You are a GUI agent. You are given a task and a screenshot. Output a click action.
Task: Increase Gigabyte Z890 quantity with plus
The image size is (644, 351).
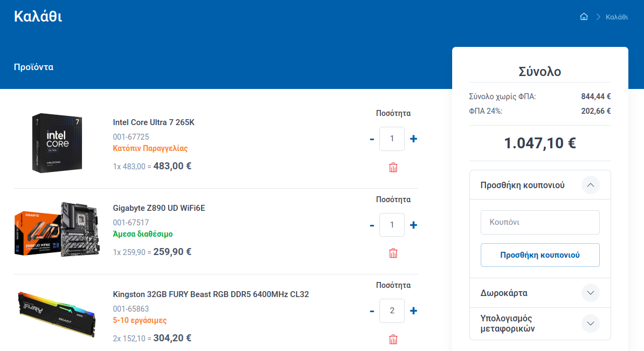pos(413,225)
